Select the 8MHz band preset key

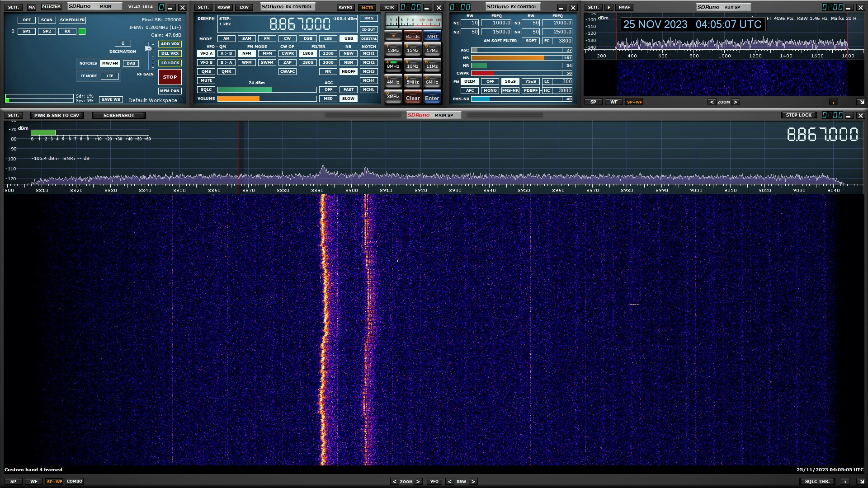point(393,66)
